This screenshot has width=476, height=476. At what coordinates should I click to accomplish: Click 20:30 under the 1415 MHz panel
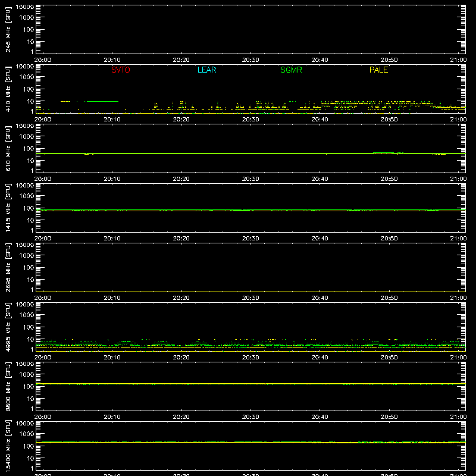coord(250,239)
